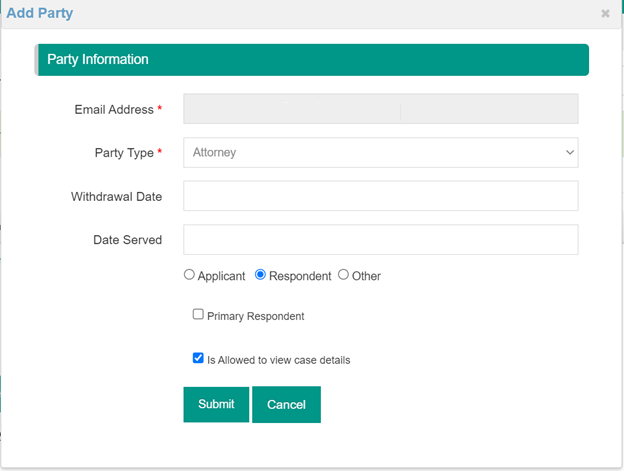This screenshot has height=472, width=624.
Task: Click the Withdrawal Date field
Action: coord(380,196)
